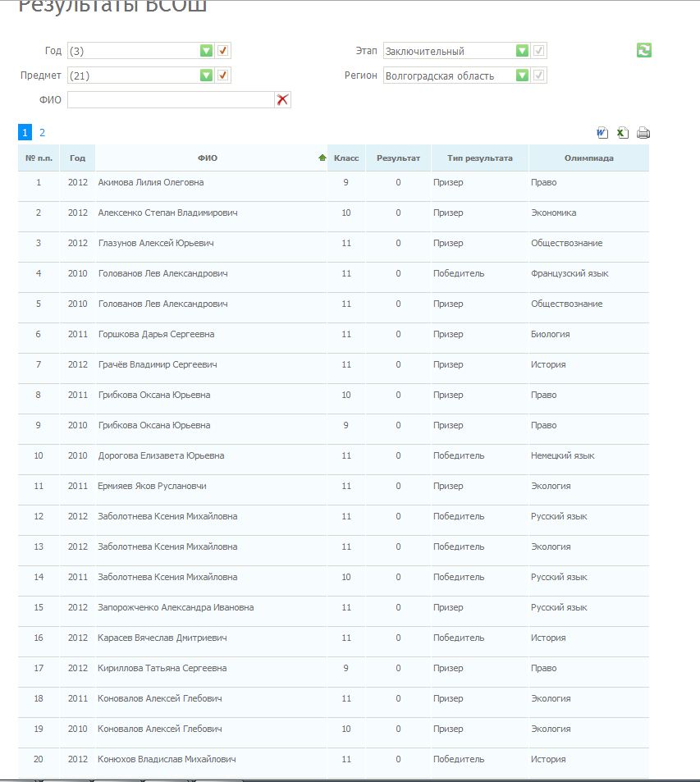This screenshot has height=782, width=700.
Task: Click the Год field showing (3)
Action: [x=134, y=50]
